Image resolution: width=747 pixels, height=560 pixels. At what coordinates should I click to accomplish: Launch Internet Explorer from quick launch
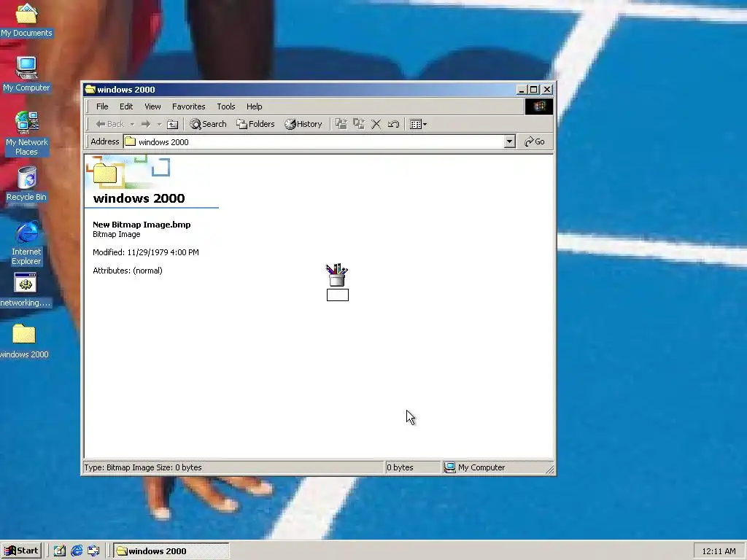click(x=77, y=551)
